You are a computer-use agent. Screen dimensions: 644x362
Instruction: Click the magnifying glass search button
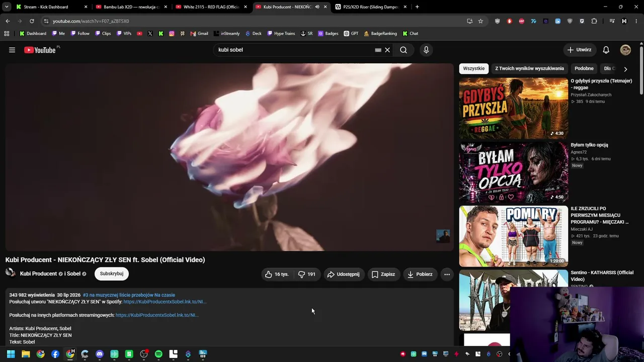pos(404,50)
